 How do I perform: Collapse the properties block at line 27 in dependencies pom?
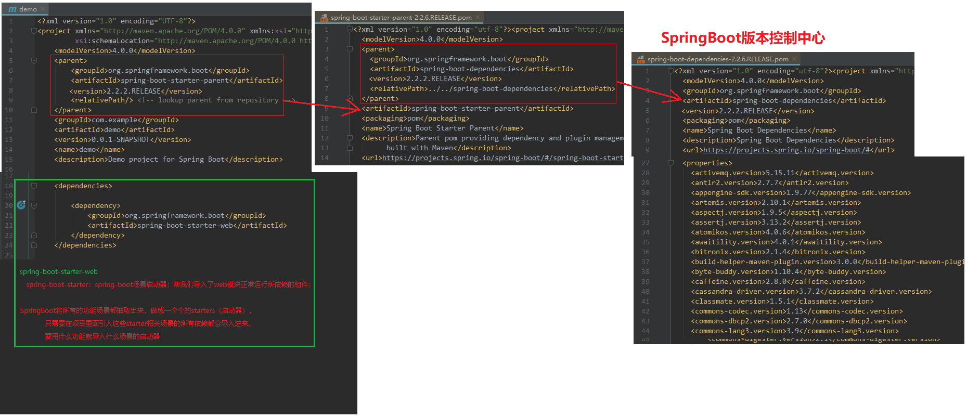point(670,163)
